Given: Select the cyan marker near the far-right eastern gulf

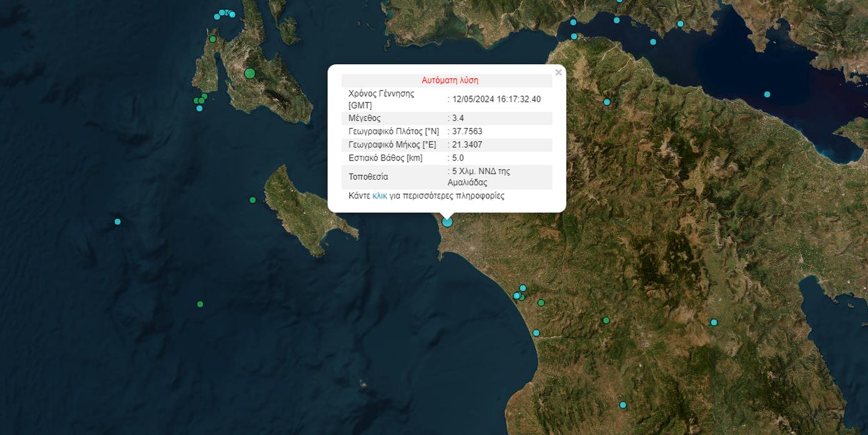Looking at the screenshot, I should coord(714,323).
